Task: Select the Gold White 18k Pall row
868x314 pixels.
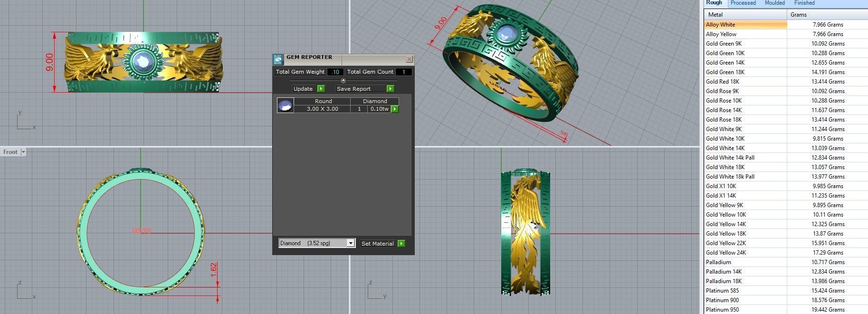Action: (x=786, y=177)
